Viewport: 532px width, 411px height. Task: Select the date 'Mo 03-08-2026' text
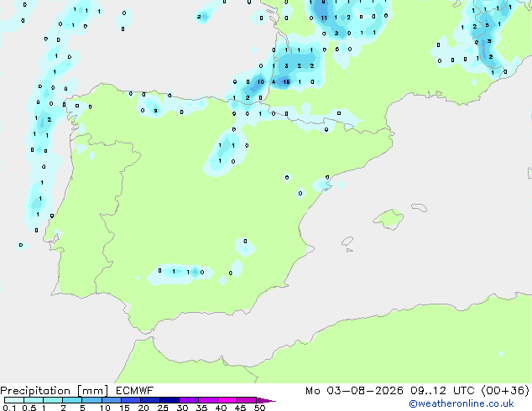(x=355, y=391)
